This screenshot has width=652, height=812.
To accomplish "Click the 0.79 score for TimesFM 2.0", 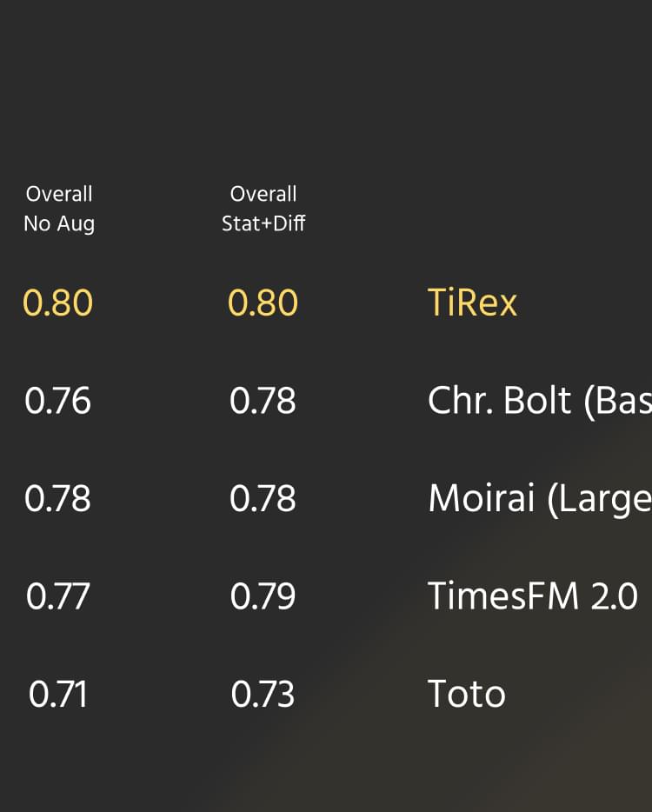I will [x=263, y=596].
